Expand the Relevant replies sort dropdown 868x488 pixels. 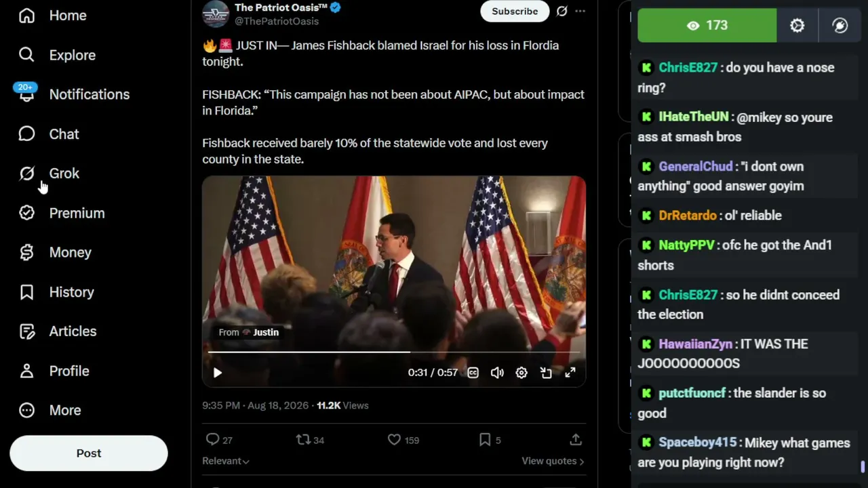226,461
